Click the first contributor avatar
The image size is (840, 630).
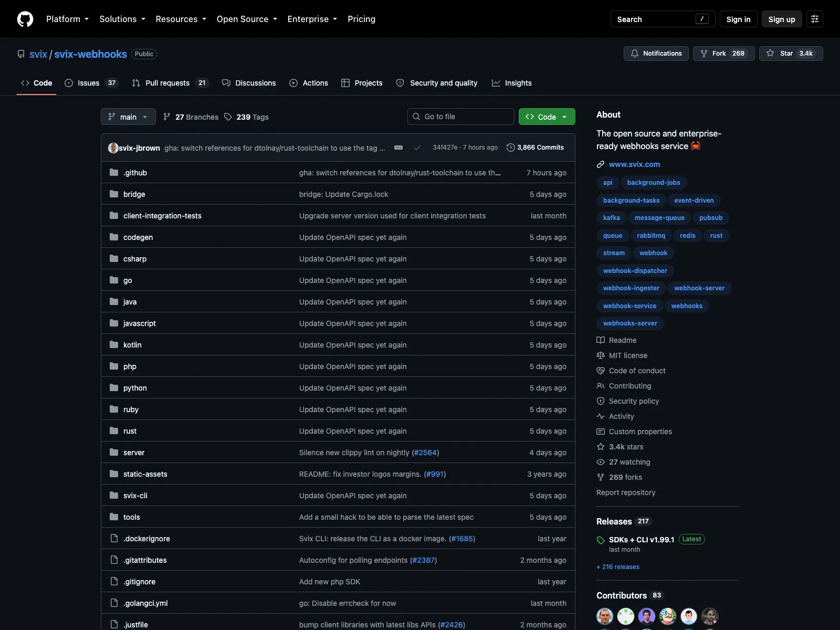pyautogui.click(x=605, y=616)
